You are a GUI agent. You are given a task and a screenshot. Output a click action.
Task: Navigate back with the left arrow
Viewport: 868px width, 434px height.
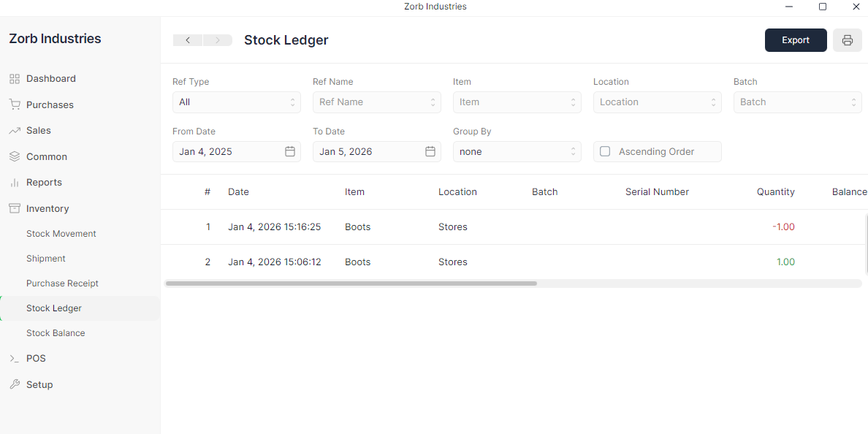pos(188,40)
